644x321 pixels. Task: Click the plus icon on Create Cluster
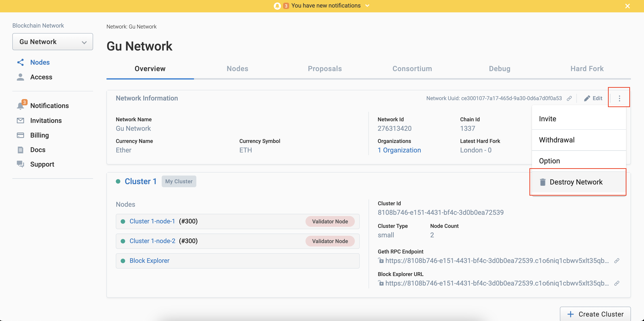pyautogui.click(x=570, y=314)
